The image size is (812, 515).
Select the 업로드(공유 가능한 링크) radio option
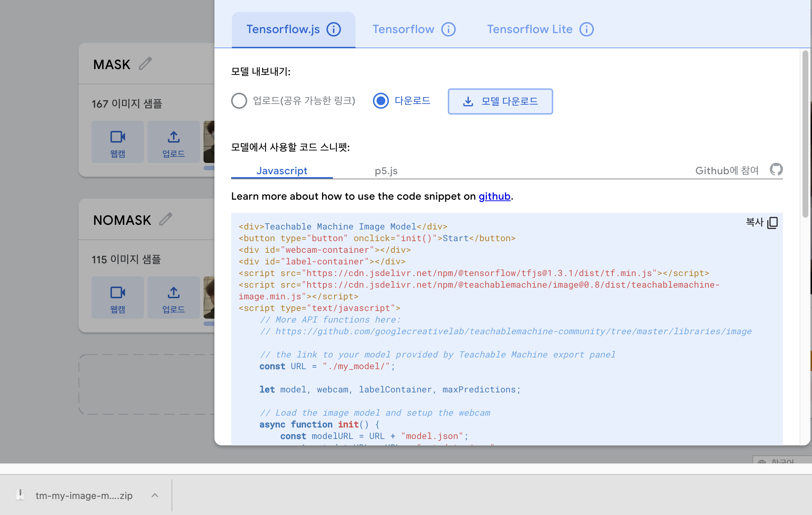239,101
